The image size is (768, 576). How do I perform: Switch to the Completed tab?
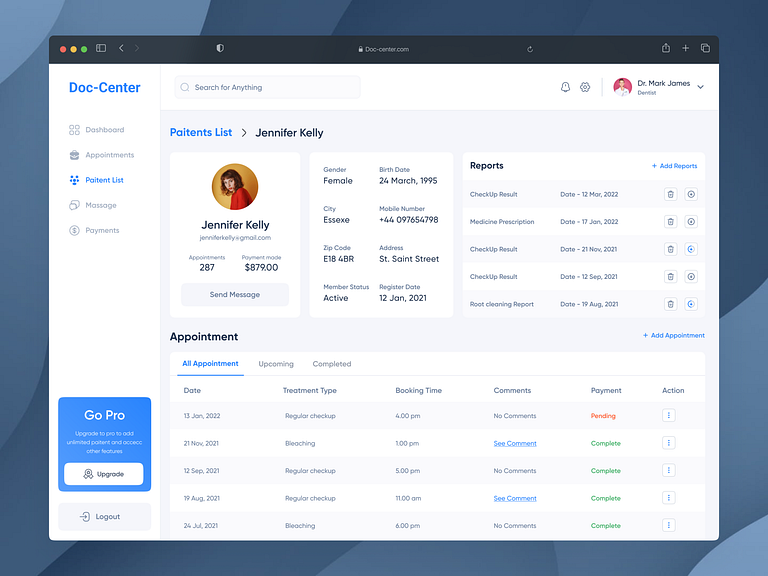coord(332,364)
